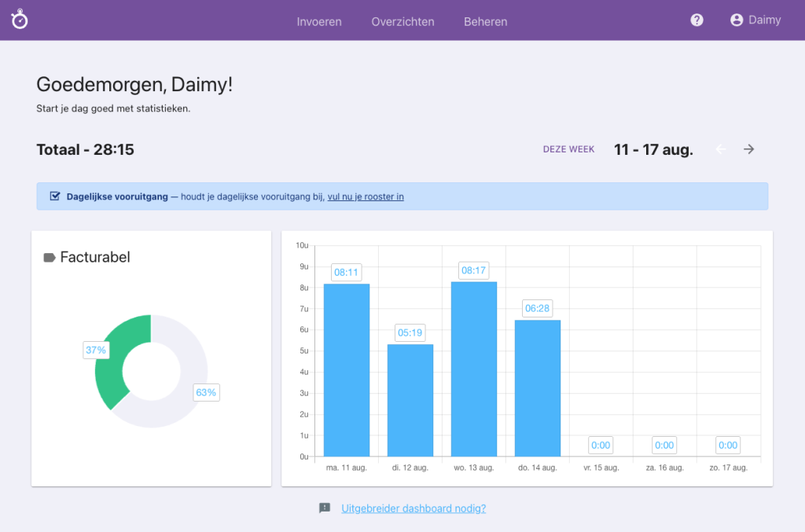The width and height of the screenshot is (805, 532).
Task: Open the link 'vul nu je rooster in'
Action: coord(366,196)
